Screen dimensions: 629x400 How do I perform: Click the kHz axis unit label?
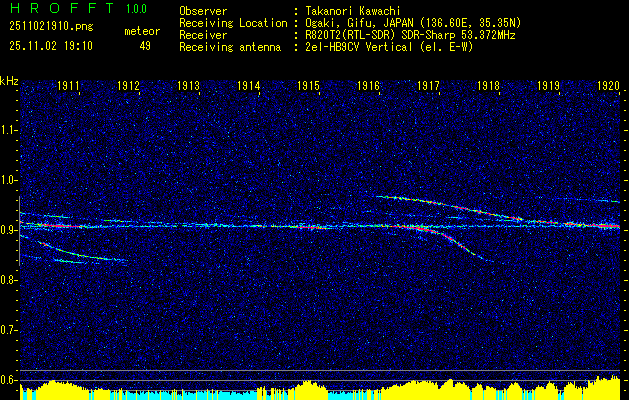(9, 80)
